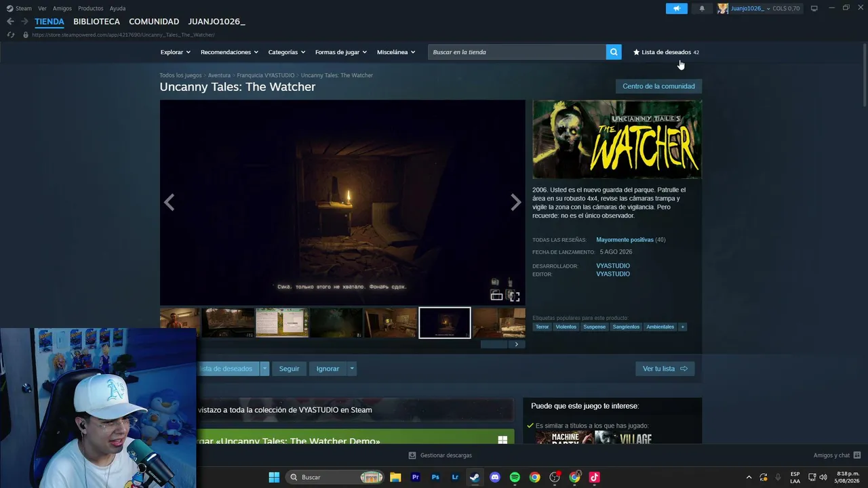Image resolution: width=868 pixels, height=488 pixels.
Task: Open File Explorer from the taskbar
Action: 395,477
